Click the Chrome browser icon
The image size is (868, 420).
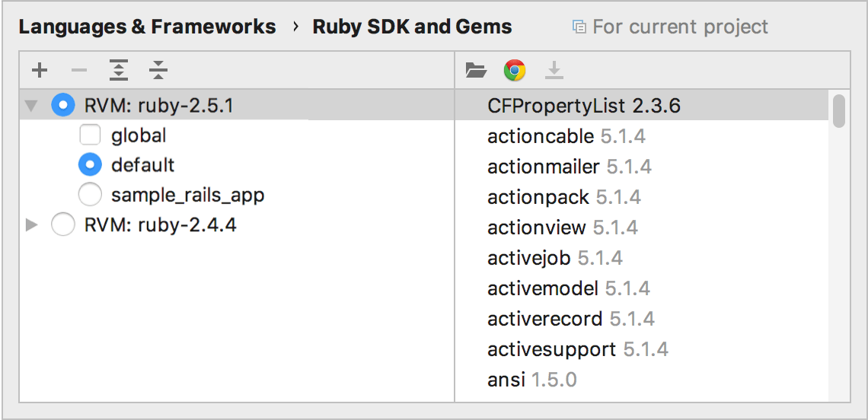point(515,72)
